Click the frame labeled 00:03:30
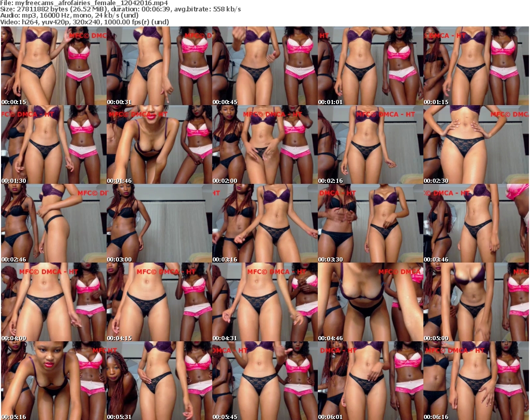 point(370,224)
